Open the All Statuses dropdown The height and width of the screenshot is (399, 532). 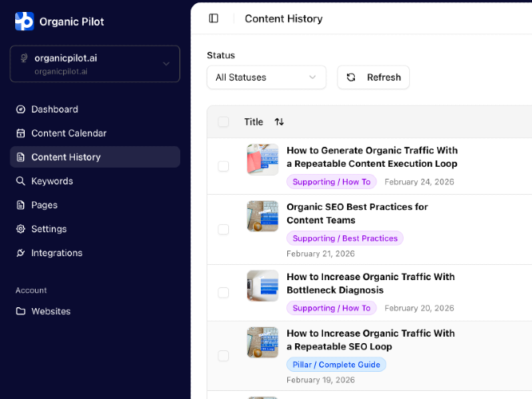266,77
